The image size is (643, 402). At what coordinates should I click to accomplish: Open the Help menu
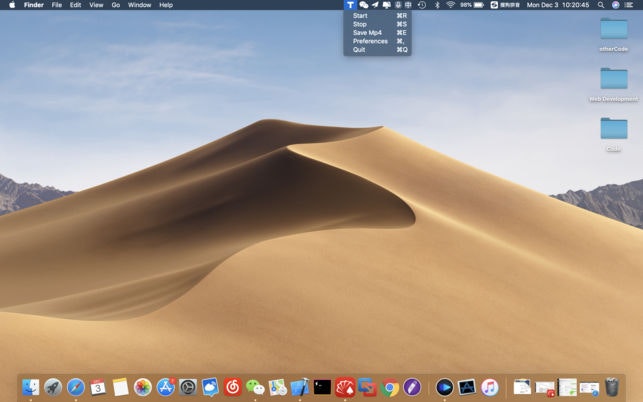coord(166,5)
